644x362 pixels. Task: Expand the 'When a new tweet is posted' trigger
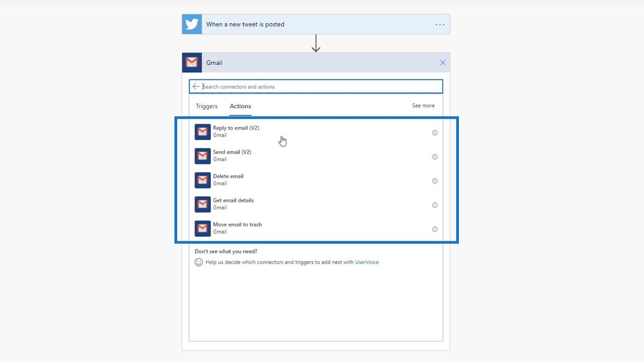[316, 24]
